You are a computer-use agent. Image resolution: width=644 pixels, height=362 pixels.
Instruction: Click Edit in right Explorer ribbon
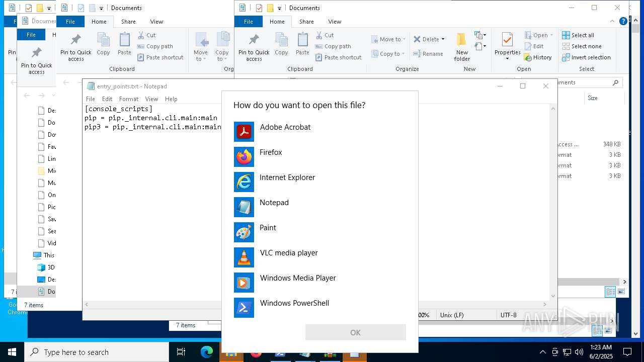click(x=534, y=46)
